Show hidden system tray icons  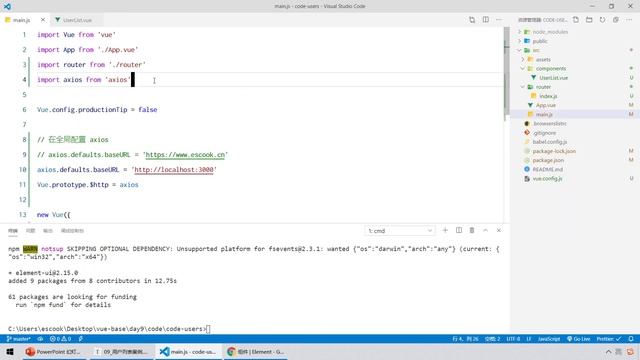[x=608, y=352]
